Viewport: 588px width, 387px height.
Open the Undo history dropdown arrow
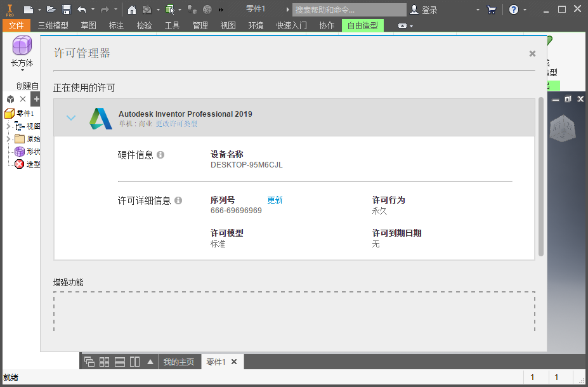coord(93,10)
